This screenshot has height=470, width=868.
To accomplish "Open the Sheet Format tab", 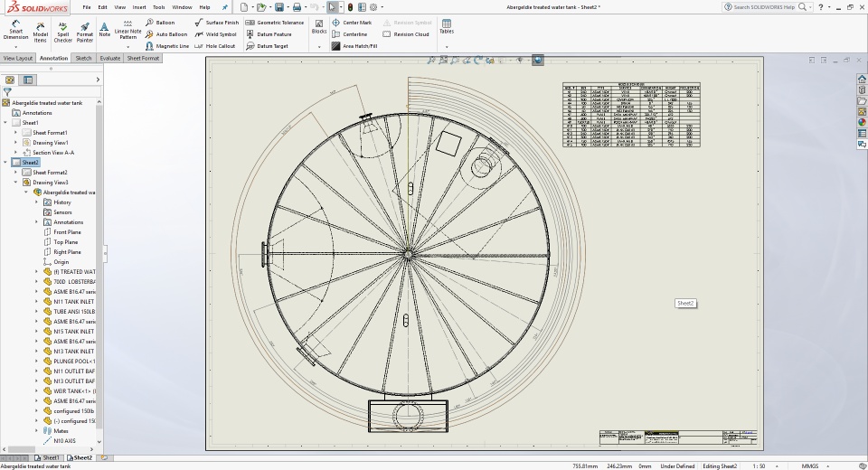I will [x=143, y=58].
